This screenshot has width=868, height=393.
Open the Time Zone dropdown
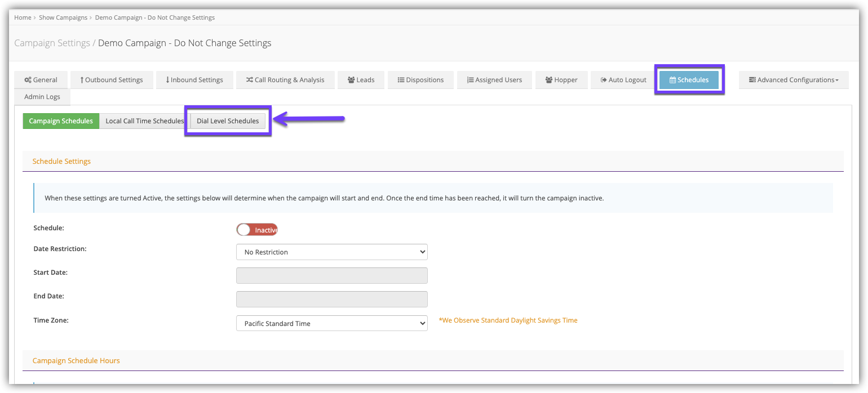tap(331, 324)
